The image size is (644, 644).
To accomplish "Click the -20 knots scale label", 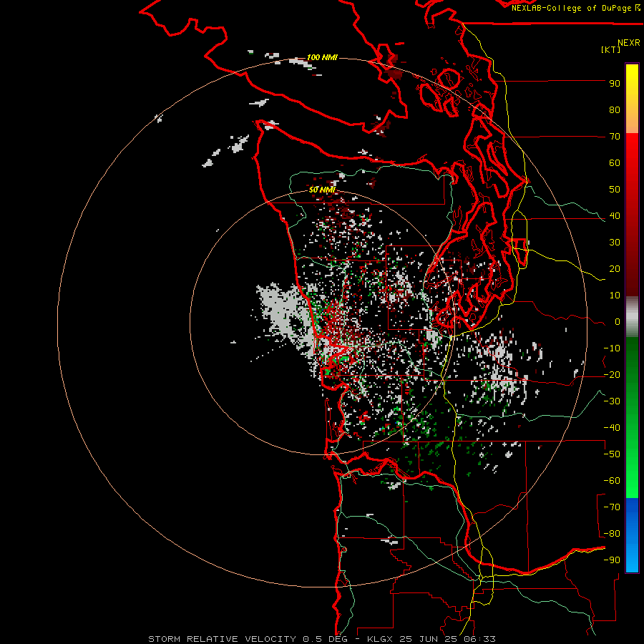I will click(612, 374).
